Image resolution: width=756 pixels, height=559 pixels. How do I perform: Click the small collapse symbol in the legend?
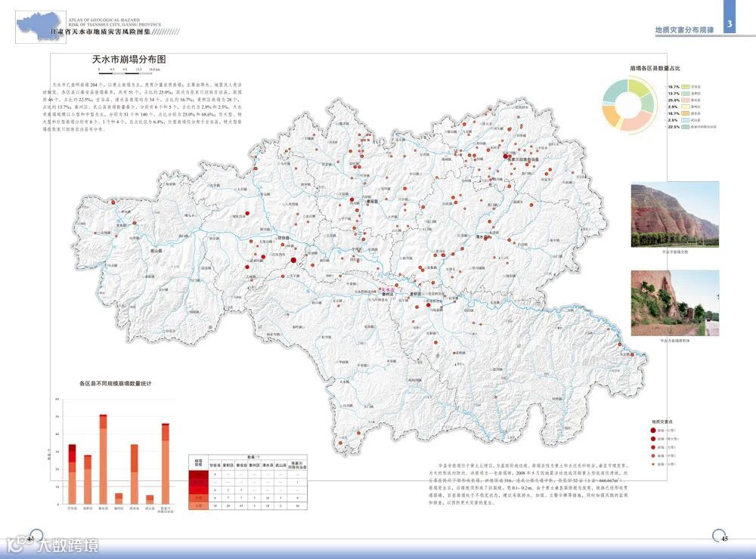tap(653, 464)
